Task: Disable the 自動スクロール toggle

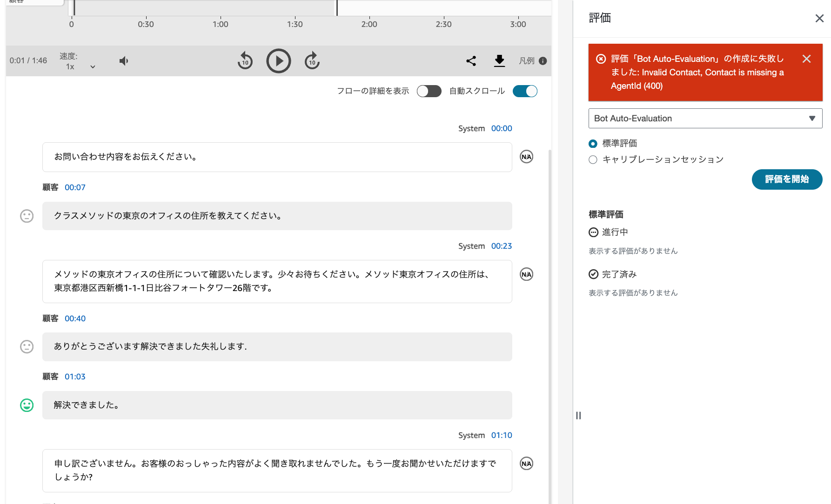Action: (525, 91)
